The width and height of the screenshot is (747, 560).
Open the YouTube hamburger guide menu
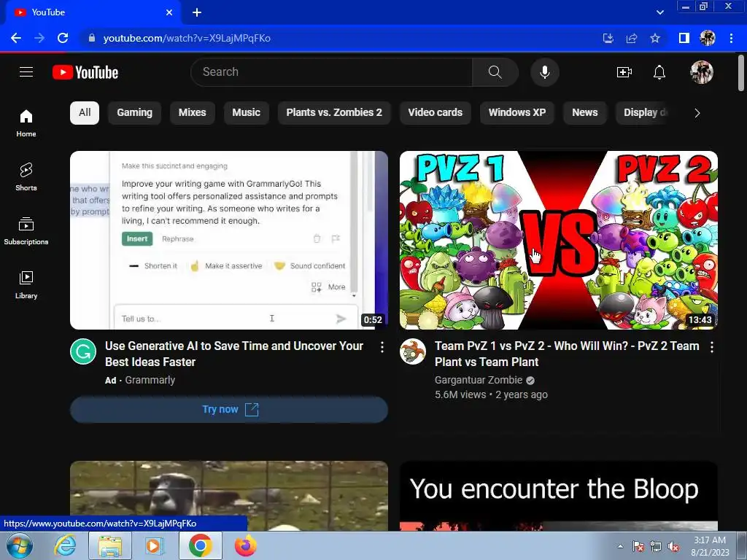click(26, 72)
